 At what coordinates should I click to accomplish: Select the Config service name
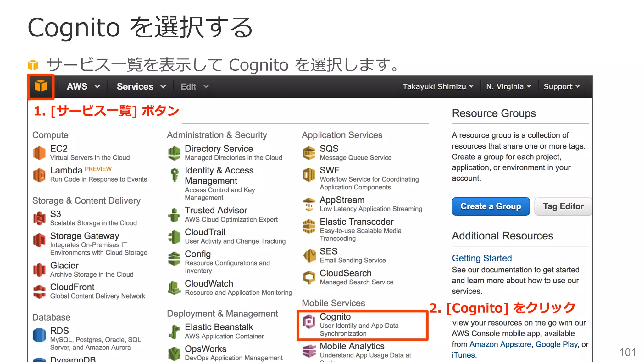pyautogui.click(x=198, y=254)
